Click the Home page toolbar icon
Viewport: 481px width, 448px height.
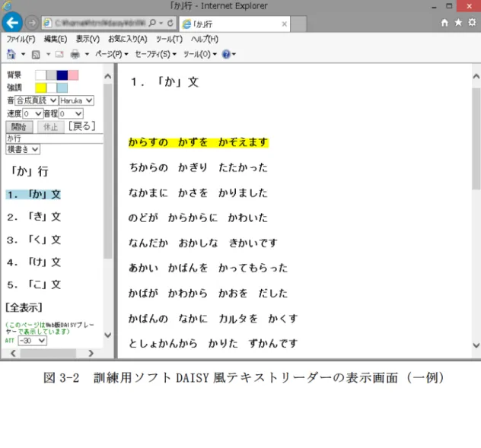point(11,54)
